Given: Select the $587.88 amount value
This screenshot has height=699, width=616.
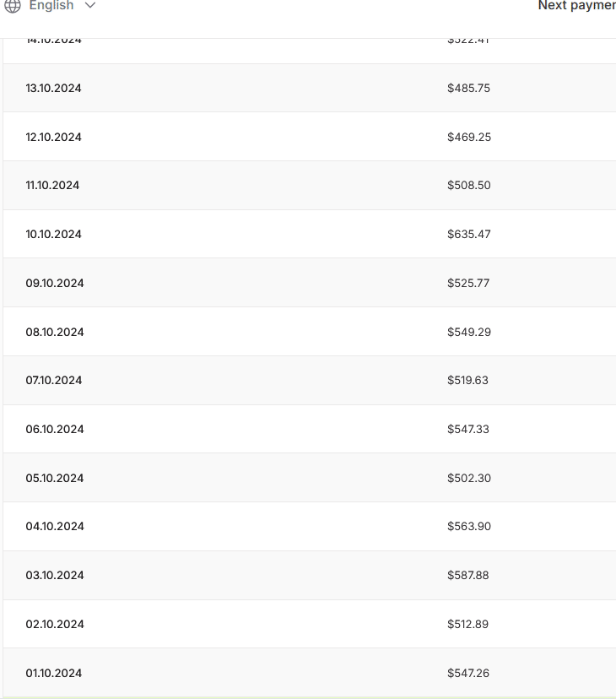Looking at the screenshot, I should 468,576.
